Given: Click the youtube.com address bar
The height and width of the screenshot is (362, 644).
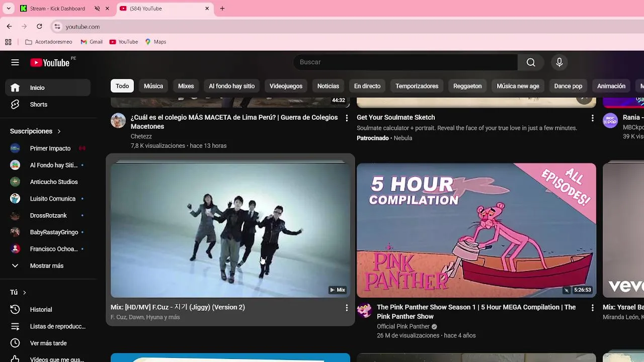Looking at the screenshot, I should [x=347, y=27].
